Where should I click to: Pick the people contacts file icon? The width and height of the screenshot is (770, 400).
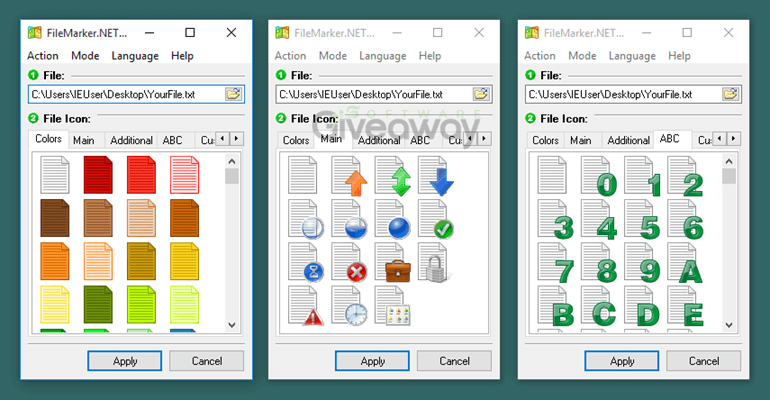point(392,305)
